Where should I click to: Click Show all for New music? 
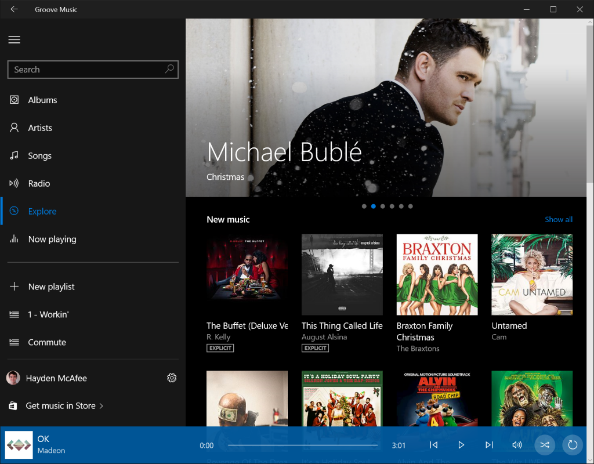click(x=559, y=219)
